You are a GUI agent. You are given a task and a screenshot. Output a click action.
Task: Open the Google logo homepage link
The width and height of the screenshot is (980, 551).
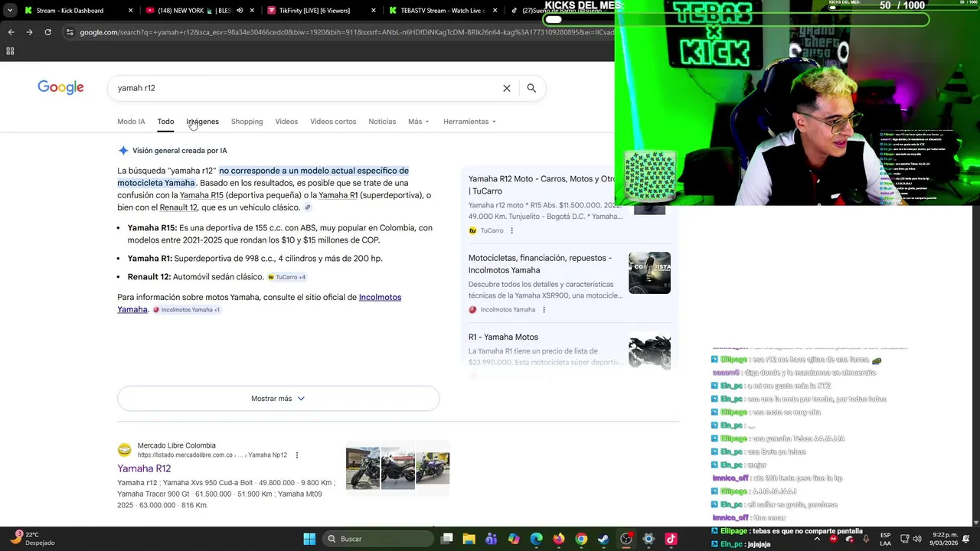click(x=60, y=87)
